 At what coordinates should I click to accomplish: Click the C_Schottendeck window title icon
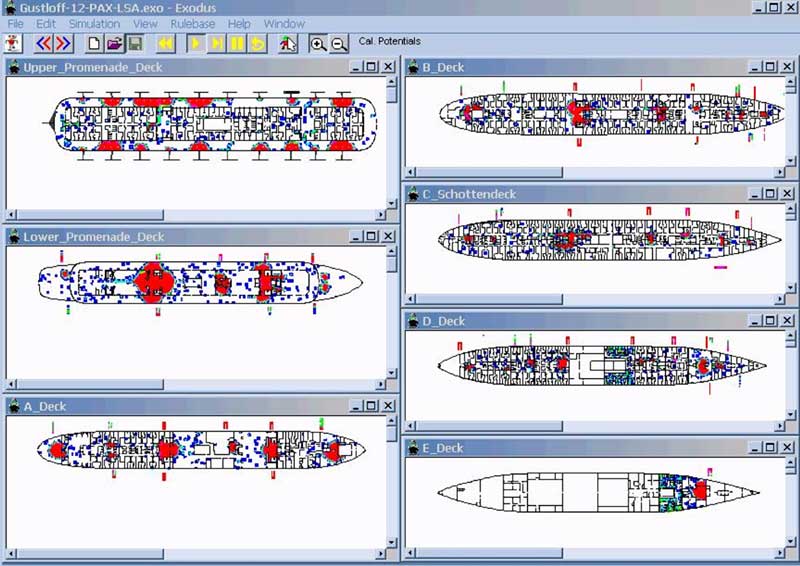click(x=413, y=194)
